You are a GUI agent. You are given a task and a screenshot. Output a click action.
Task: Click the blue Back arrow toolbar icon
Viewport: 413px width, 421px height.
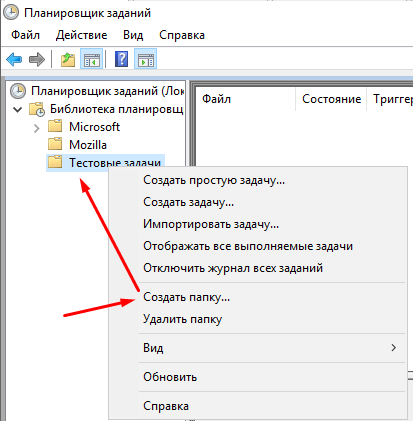click(x=14, y=60)
